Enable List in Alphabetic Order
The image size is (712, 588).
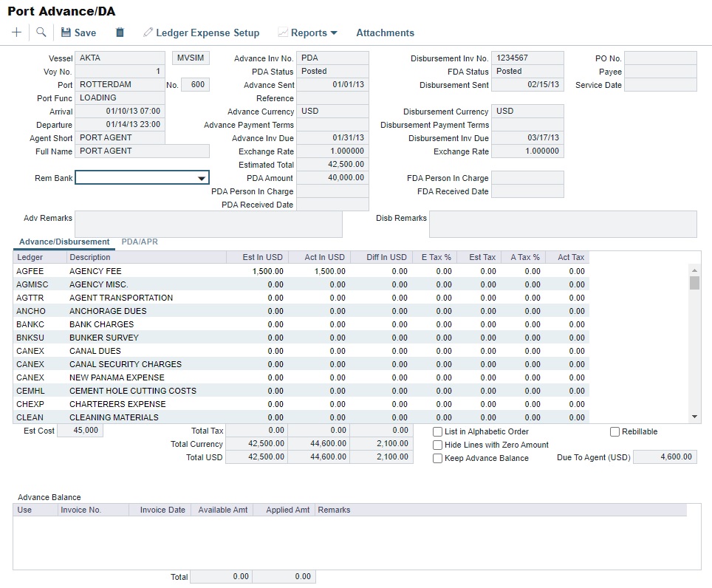click(x=437, y=431)
